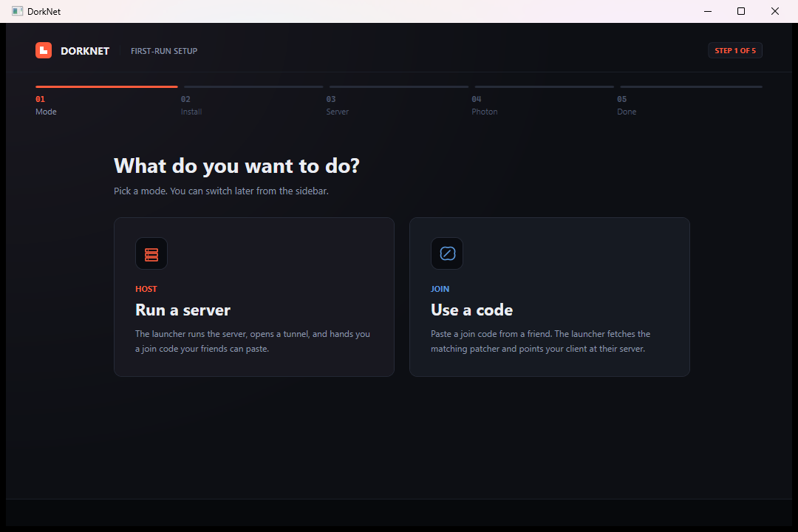This screenshot has height=532, width=798.
Task: Maximize the DorkNet window
Action: click(741, 11)
